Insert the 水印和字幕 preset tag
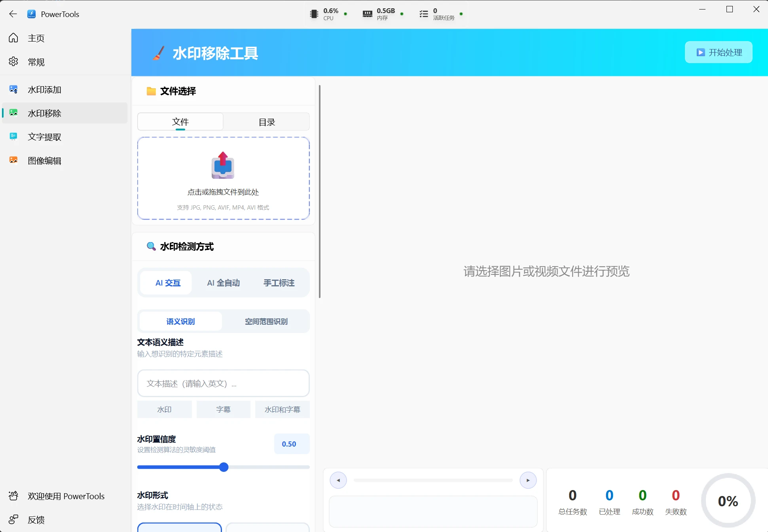The height and width of the screenshot is (532, 768). pos(282,409)
